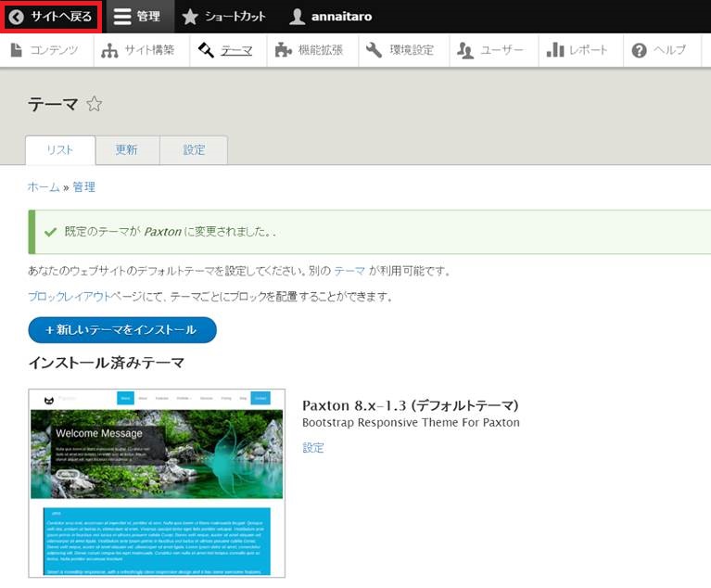The width and height of the screenshot is (711, 588).
Task: Click the green checkmark status icon
Action: pos(50,232)
